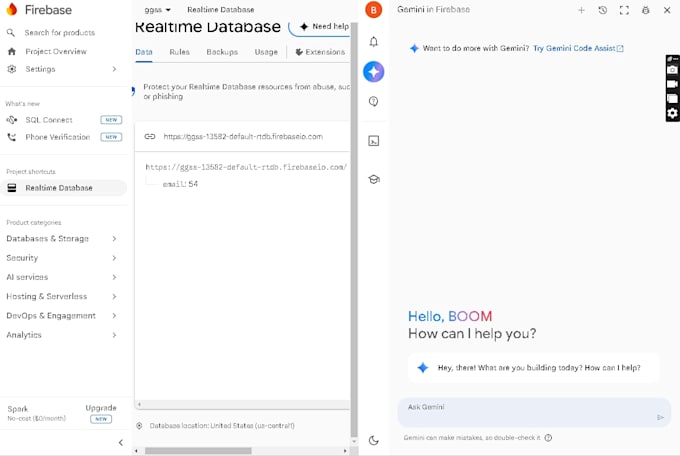
Task: Switch to the Usage tab
Action: pyautogui.click(x=266, y=52)
